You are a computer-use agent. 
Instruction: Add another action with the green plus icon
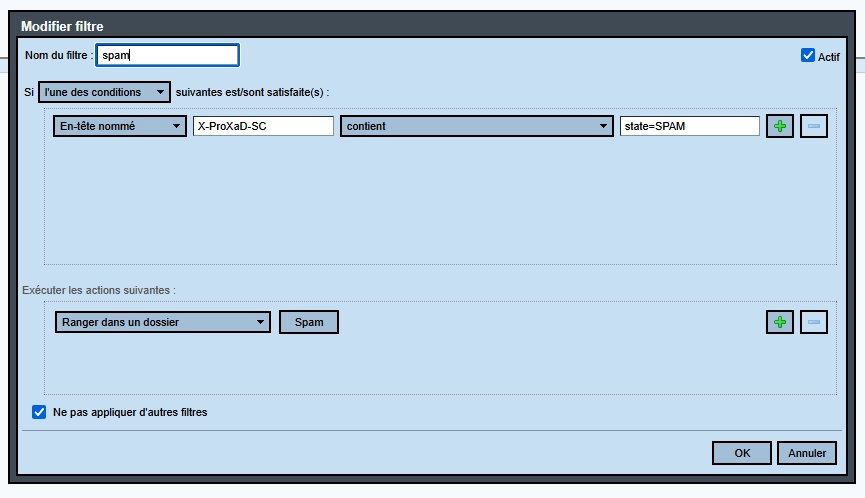pyautogui.click(x=780, y=322)
